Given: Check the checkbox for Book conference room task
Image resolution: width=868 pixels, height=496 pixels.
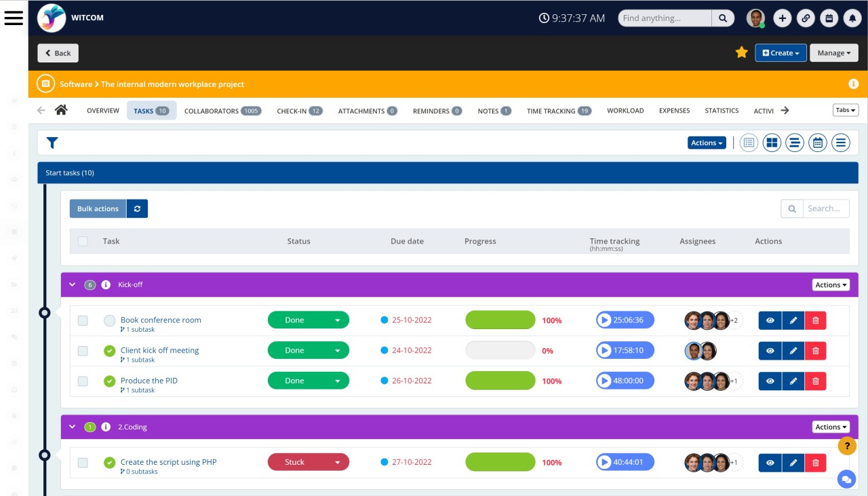Looking at the screenshot, I should (83, 320).
